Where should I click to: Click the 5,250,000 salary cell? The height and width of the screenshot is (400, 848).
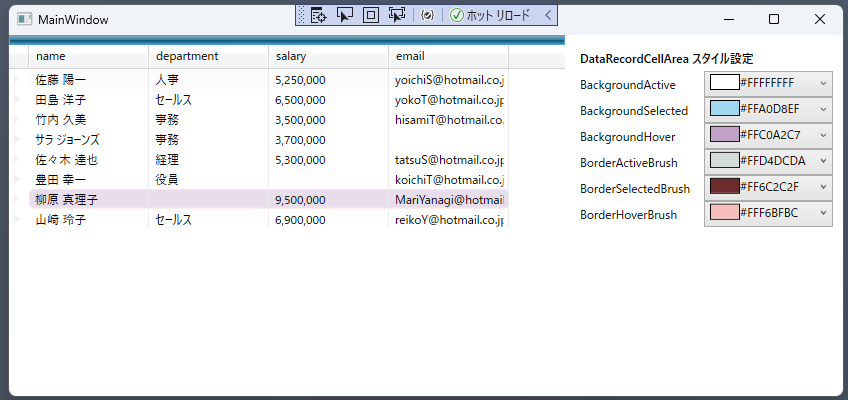[329, 80]
